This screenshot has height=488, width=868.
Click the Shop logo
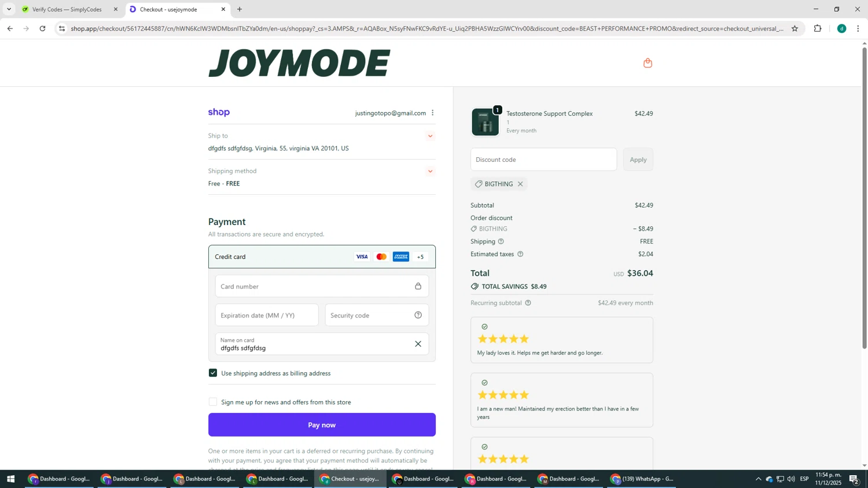point(219,112)
